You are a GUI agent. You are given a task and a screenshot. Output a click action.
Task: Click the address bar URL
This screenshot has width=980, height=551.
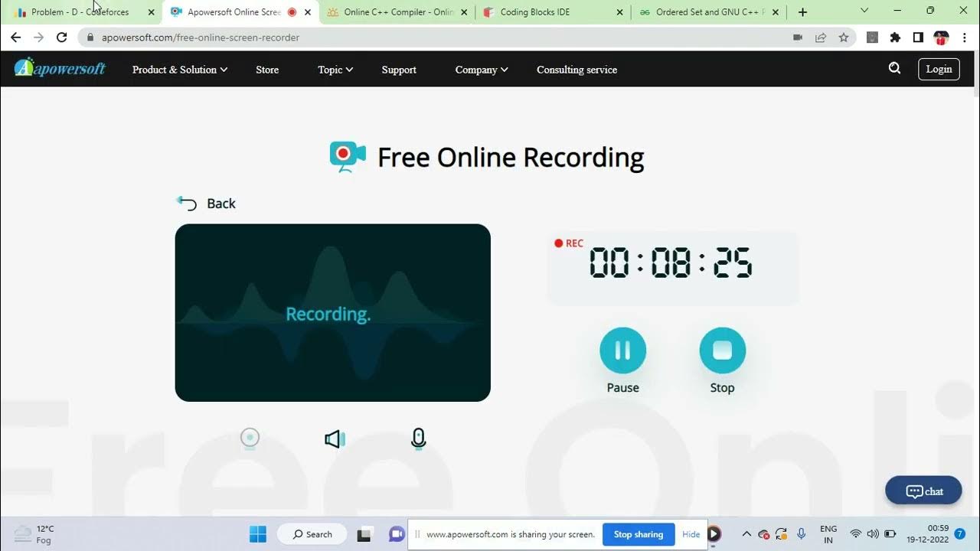click(x=201, y=37)
